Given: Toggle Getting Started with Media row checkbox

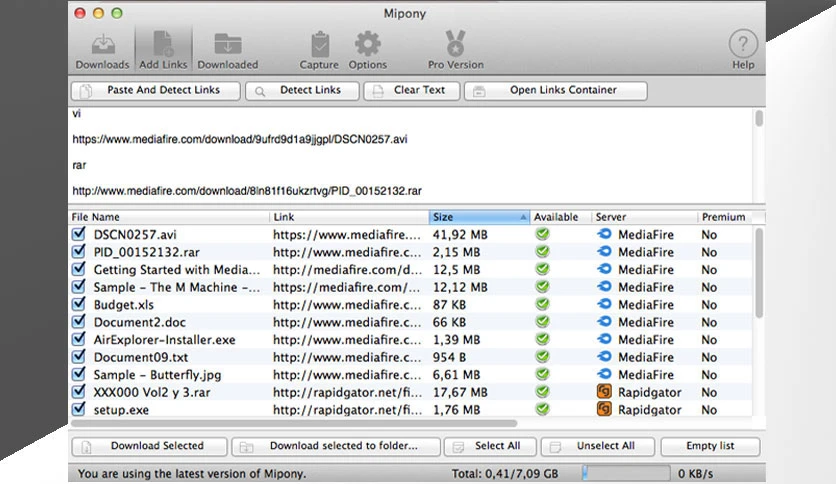Looking at the screenshot, I should coord(79,269).
